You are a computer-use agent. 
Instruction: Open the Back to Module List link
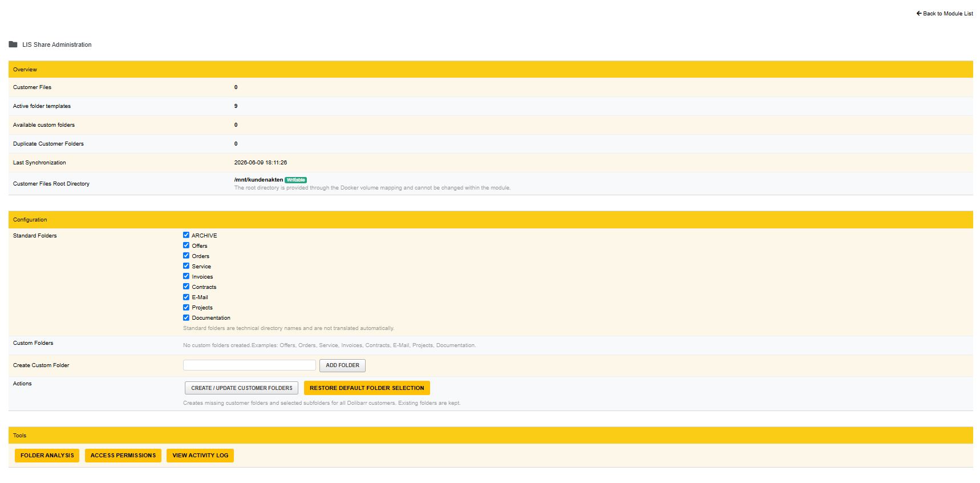pos(945,13)
